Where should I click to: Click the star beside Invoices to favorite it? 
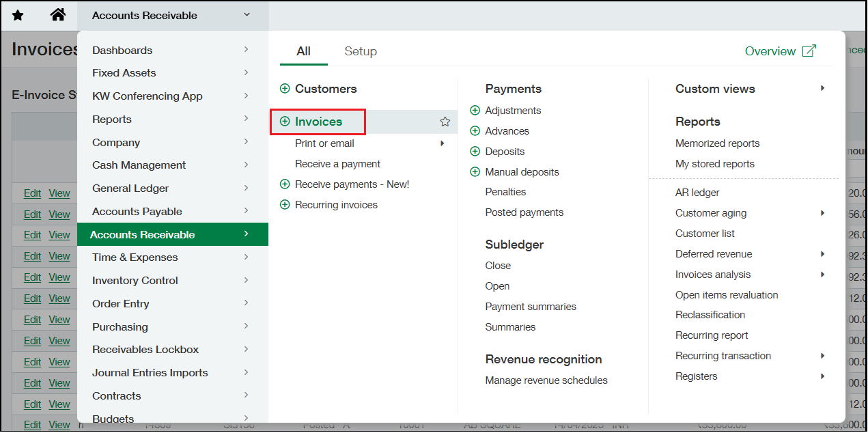pyautogui.click(x=445, y=121)
